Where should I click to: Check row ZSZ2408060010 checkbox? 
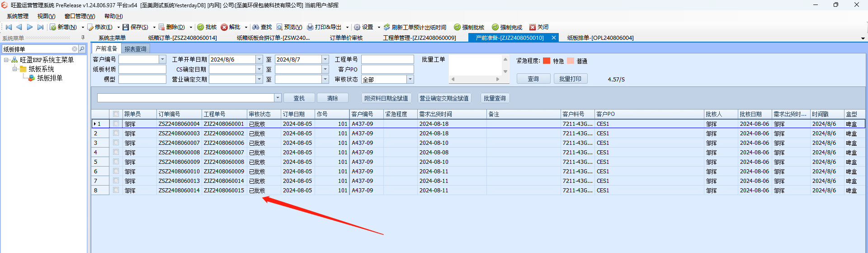116,171
